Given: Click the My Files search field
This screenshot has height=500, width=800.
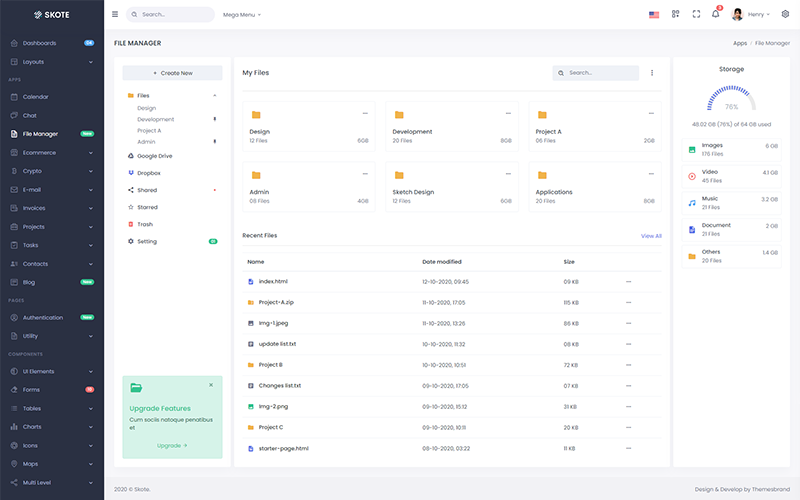Looking at the screenshot, I should tap(600, 73).
